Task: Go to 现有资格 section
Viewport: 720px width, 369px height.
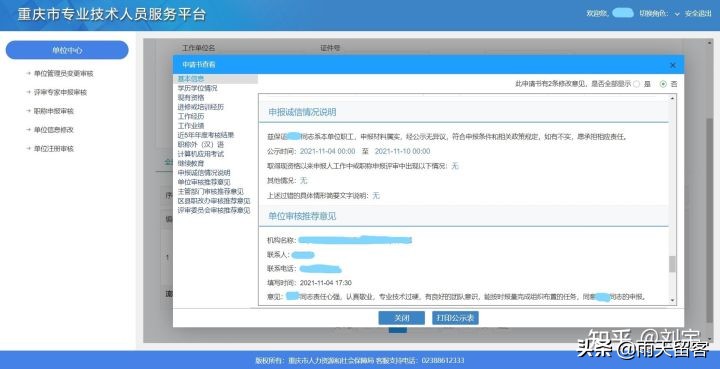Action: [x=191, y=98]
